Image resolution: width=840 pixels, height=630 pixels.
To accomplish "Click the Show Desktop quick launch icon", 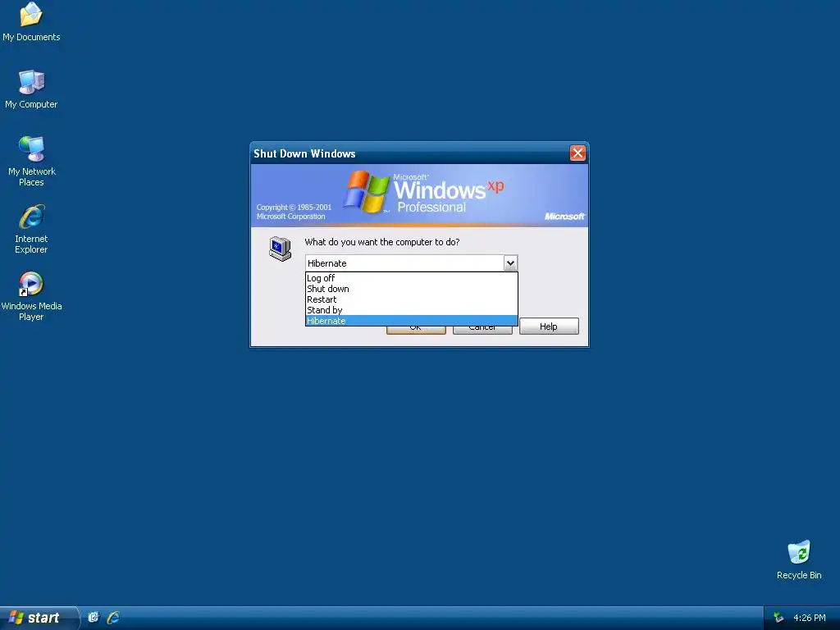I will [x=94, y=617].
